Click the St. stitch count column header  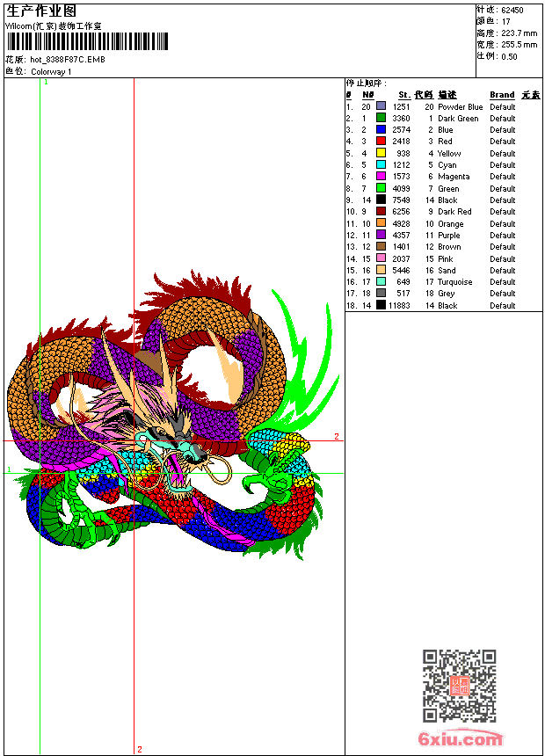(403, 95)
